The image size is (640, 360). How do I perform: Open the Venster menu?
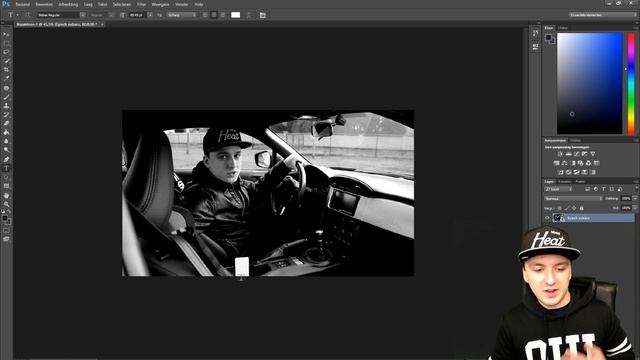click(x=182, y=4)
